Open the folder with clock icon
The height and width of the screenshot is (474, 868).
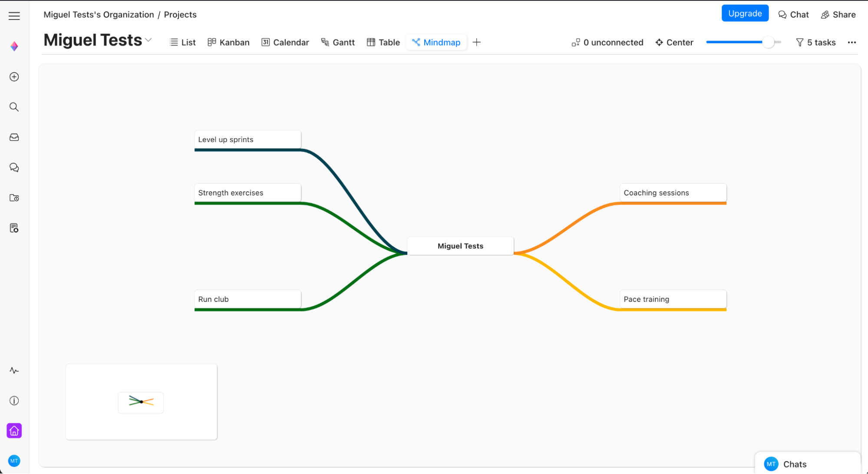click(14, 198)
